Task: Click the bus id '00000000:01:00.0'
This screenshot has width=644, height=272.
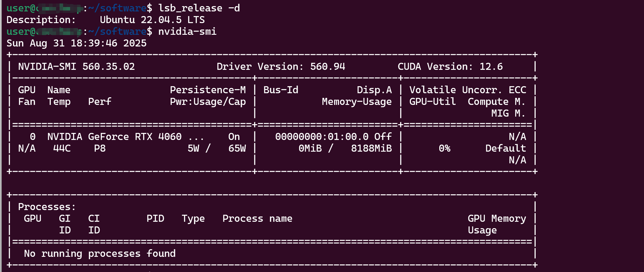Action: tap(322, 137)
